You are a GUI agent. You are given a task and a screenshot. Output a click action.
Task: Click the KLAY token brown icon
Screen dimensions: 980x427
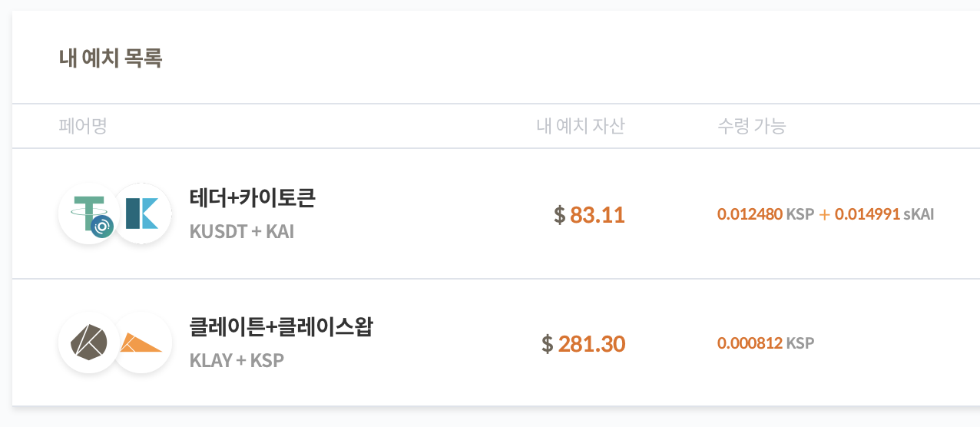point(88,343)
